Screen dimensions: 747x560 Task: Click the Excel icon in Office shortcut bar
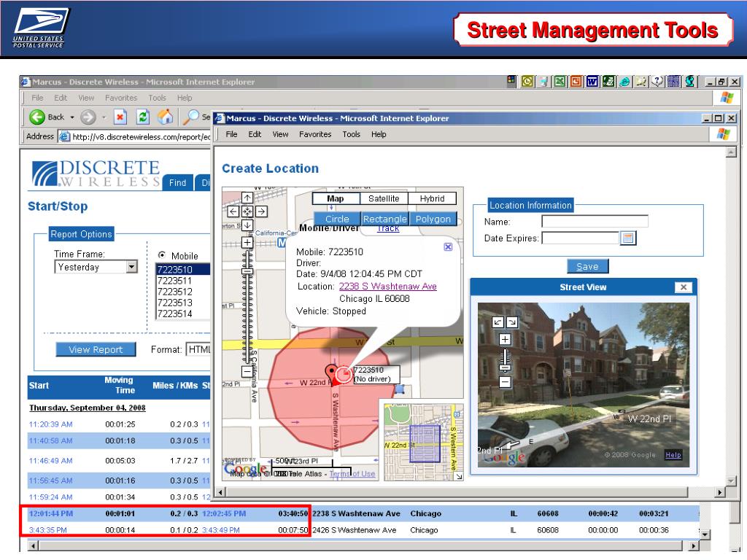pyautogui.click(x=560, y=82)
